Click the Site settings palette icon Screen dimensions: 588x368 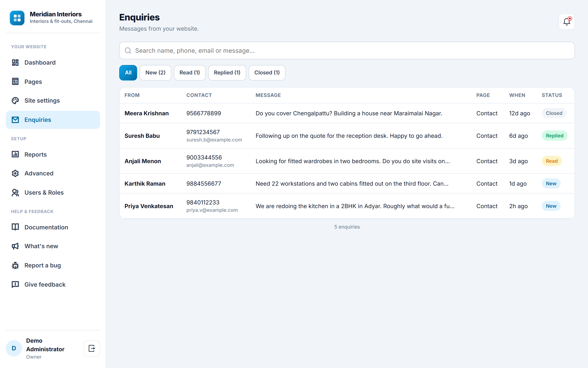15,101
